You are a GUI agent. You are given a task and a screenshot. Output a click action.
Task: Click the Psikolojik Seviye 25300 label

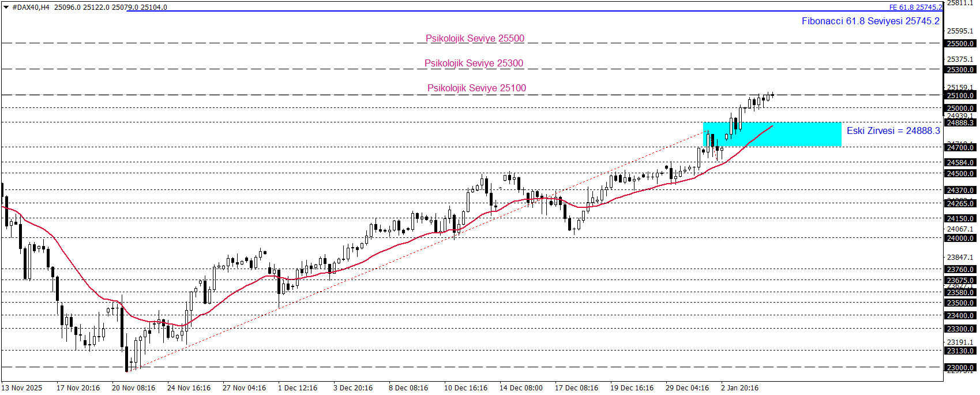(x=474, y=63)
